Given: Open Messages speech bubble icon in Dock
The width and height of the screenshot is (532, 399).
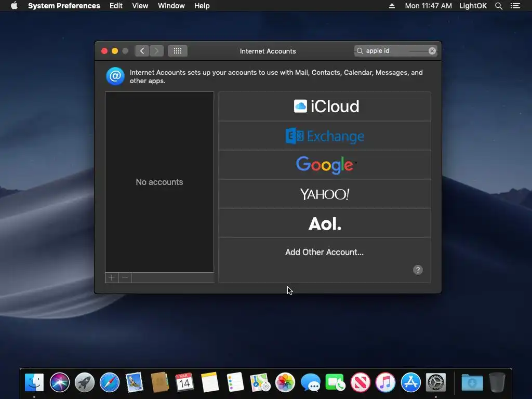Looking at the screenshot, I should [310, 383].
